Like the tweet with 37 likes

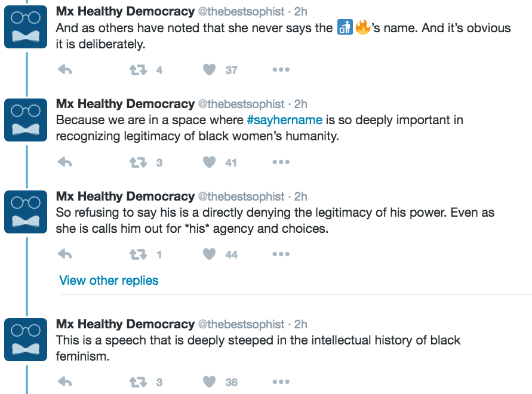click(x=209, y=70)
